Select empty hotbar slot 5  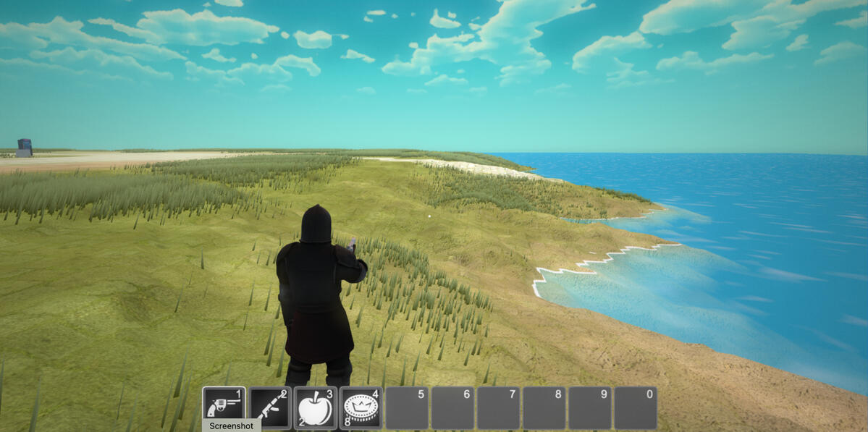click(x=407, y=407)
